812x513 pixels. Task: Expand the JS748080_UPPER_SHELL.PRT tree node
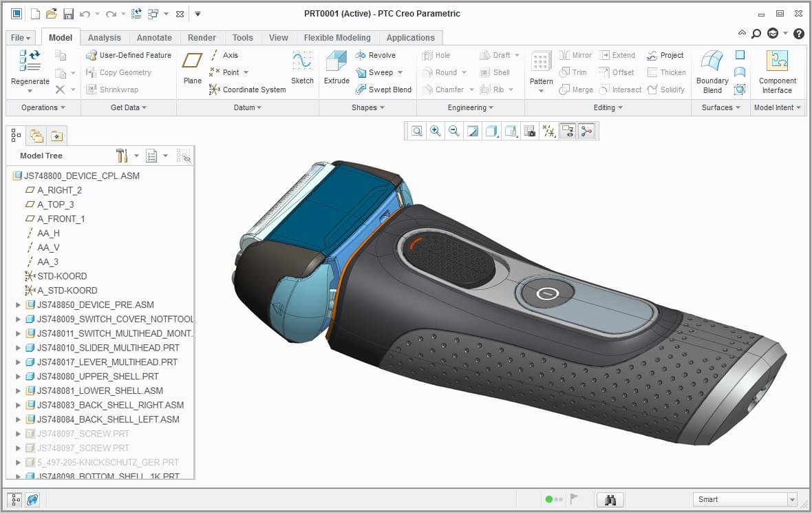tap(18, 377)
